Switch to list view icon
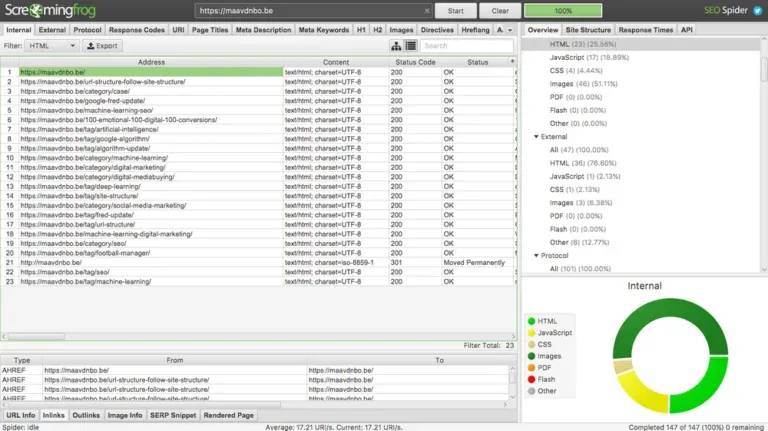 coord(410,46)
